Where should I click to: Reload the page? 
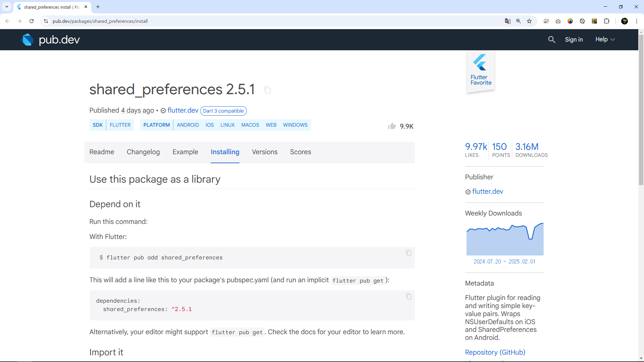point(32,21)
